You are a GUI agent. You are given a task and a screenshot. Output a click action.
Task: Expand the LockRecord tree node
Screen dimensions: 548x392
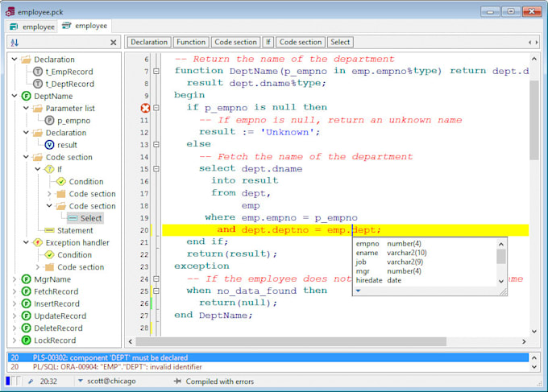point(15,340)
